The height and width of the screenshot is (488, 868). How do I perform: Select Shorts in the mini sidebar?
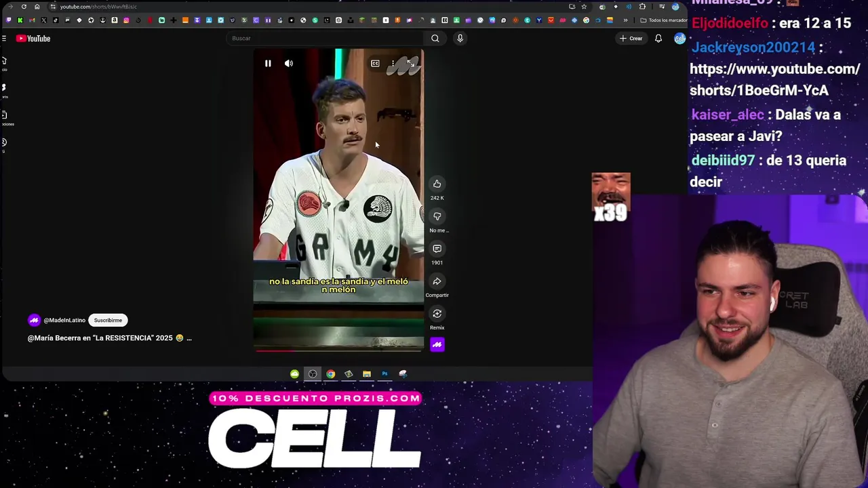point(3,90)
